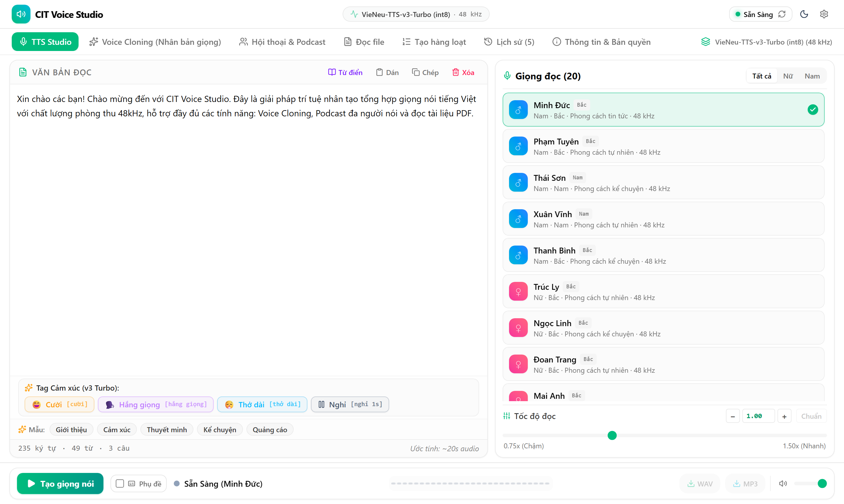Image resolution: width=844 pixels, height=504 pixels.
Task: Enable the Phụ đề subtitle checkbox
Action: pos(120,483)
